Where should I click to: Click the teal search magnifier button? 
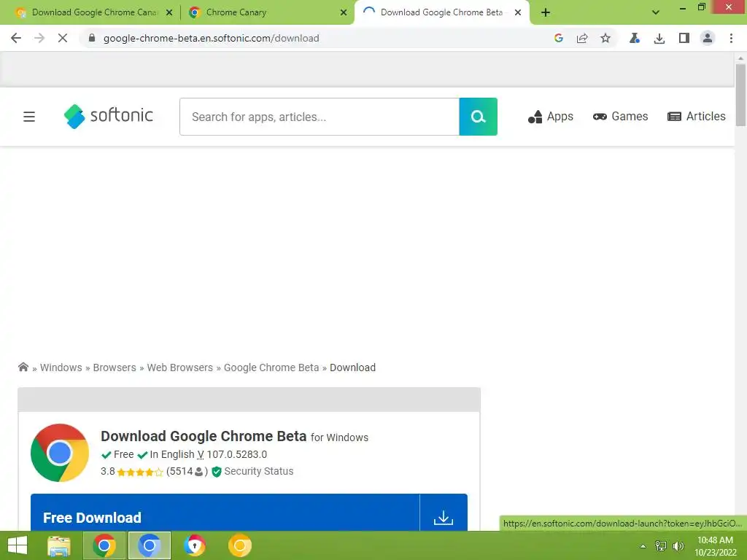pos(478,117)
